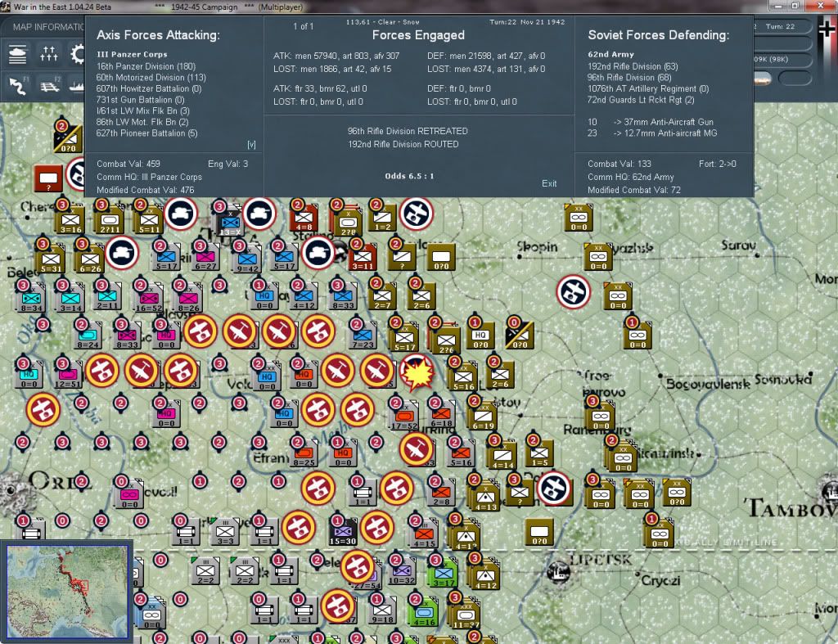
Task: Click the Lipetsk city icon on the map
Action: click(x=558, y=570)
